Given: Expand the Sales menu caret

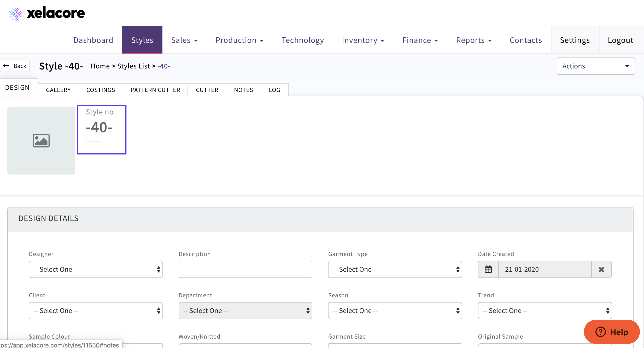Looking at the screenshot, I should point(196,40).
